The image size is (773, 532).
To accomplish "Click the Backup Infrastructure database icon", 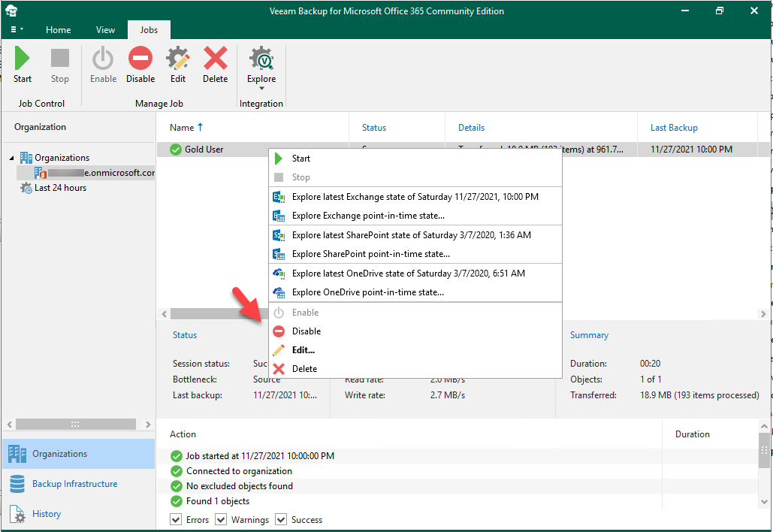I will click(x=17, y=484).
